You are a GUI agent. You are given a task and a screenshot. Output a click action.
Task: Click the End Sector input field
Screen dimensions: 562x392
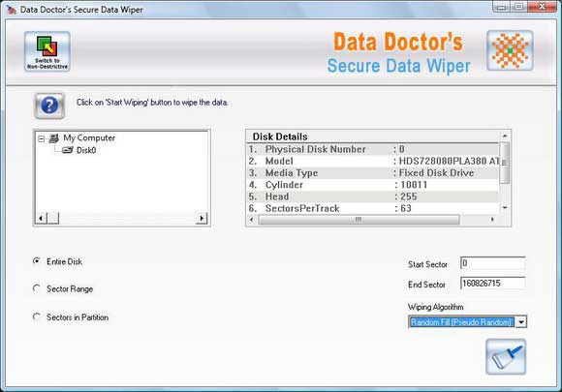tap(493, 284)
